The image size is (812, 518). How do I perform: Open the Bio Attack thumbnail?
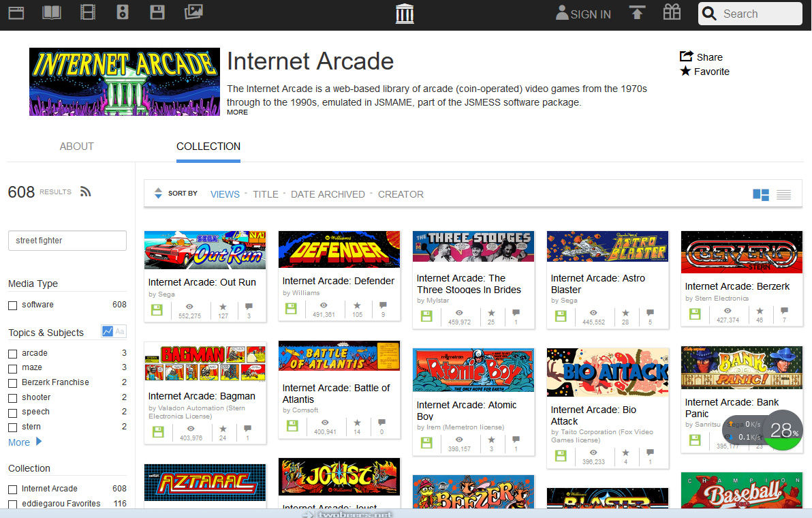click(608, 372)
